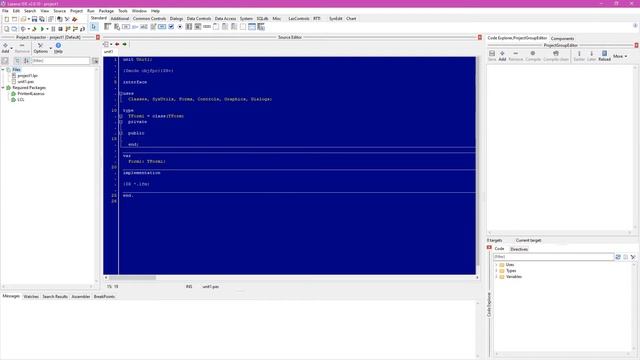The height and width of the screenshot is (360, 640).
Task: Expand the Variables node in Code Explorer
Action: [x=496, y=277]
